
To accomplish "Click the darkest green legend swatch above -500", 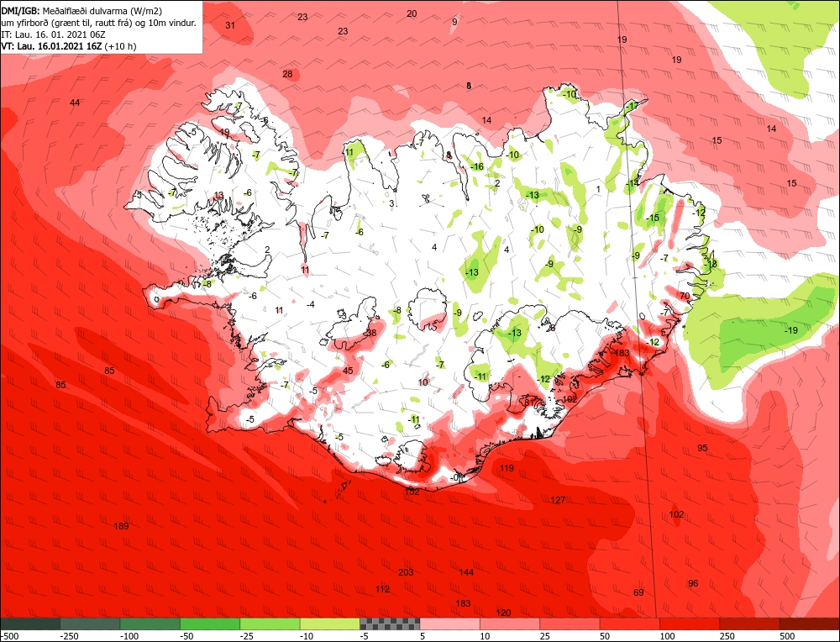I will coord(30,624).
